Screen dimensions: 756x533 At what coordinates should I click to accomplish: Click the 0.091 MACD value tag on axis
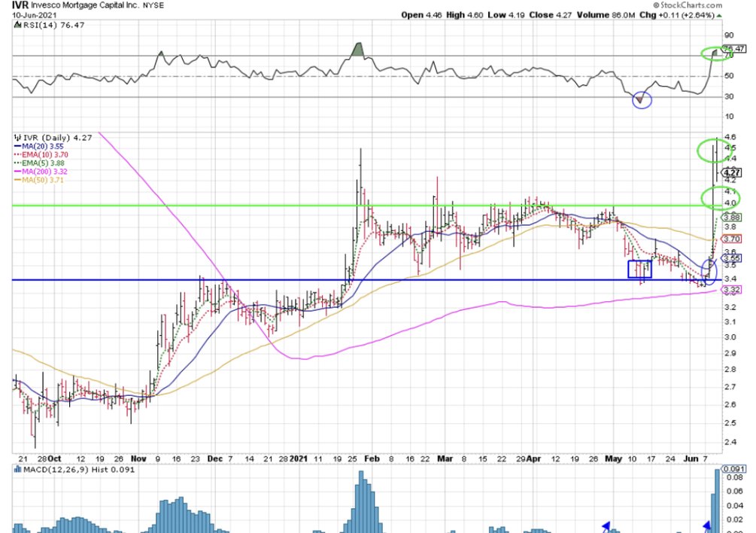point(734,469)
